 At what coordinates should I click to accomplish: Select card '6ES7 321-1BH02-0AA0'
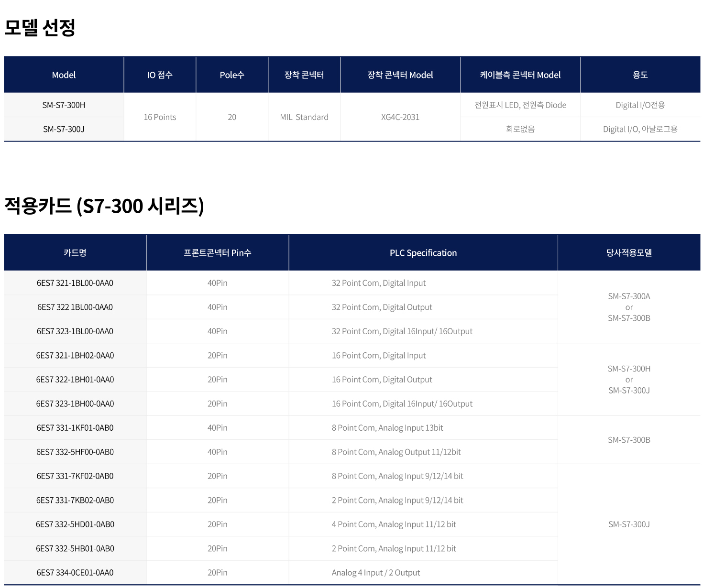[75, 355]
